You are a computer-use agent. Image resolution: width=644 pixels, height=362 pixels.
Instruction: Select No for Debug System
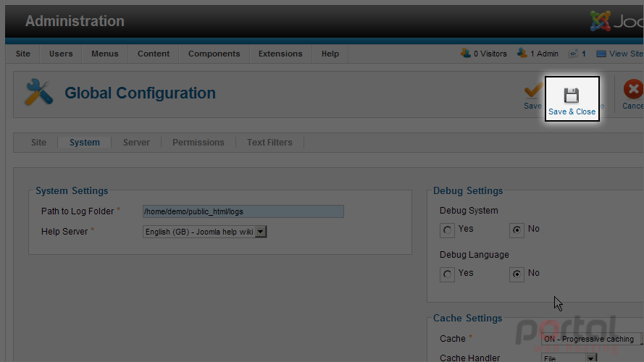[x=517, y=230]
